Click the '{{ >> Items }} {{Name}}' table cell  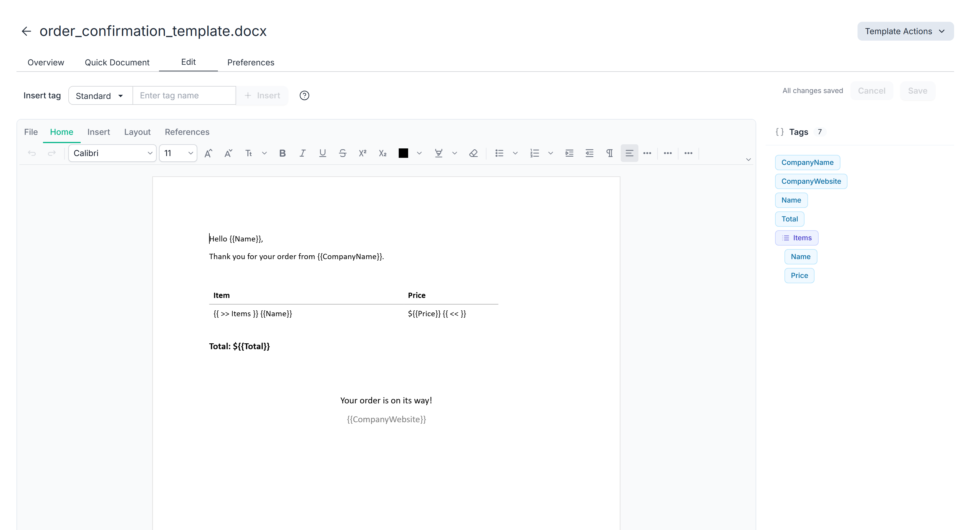point(253,314)
